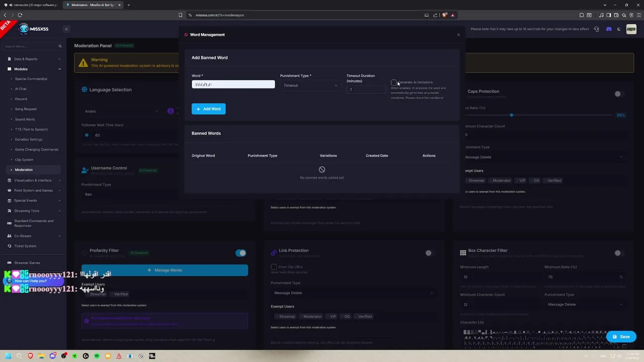
Task: Switch to the Interacción browser tab
Action: point(31,5)
